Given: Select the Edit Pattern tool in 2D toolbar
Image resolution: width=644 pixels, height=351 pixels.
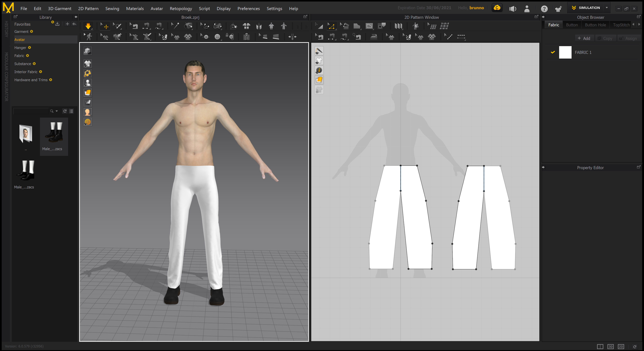Looking at the screenshot, I should point(331,26).
